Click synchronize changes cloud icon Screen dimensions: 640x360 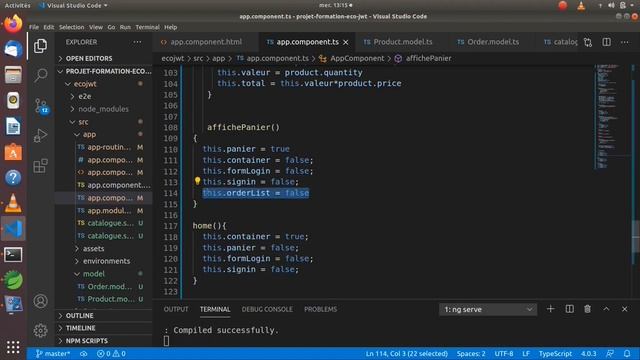pos(83,353)
